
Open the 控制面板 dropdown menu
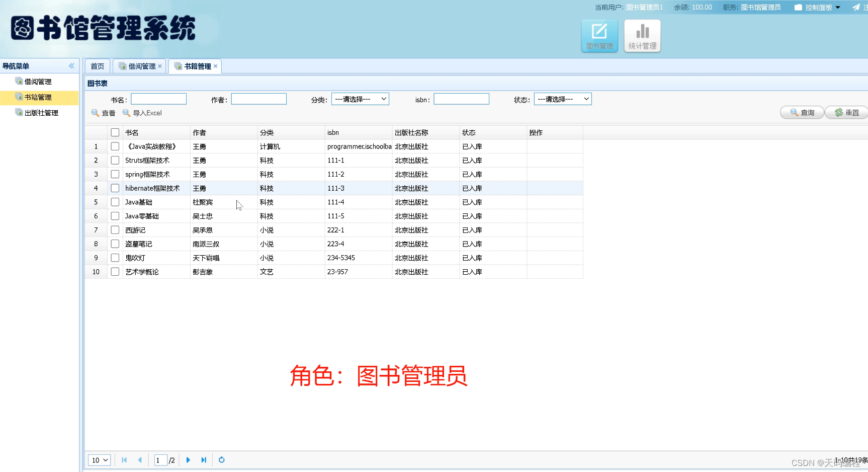(818, 8)
